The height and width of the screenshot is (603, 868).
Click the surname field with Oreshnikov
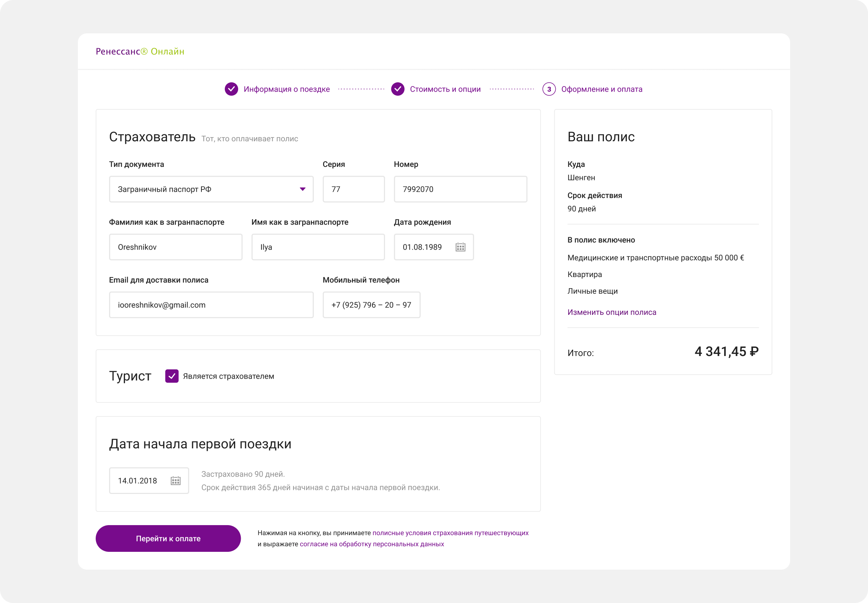point(176,247)
